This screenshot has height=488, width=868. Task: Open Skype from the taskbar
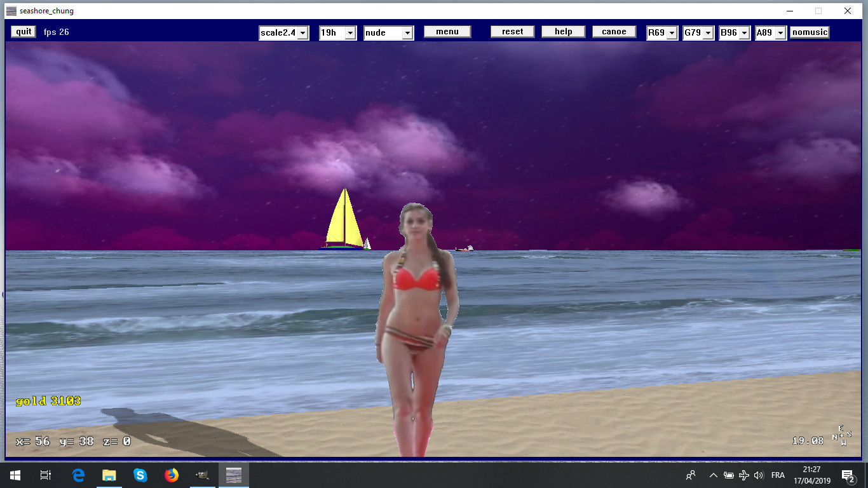[x=140, y=475]
